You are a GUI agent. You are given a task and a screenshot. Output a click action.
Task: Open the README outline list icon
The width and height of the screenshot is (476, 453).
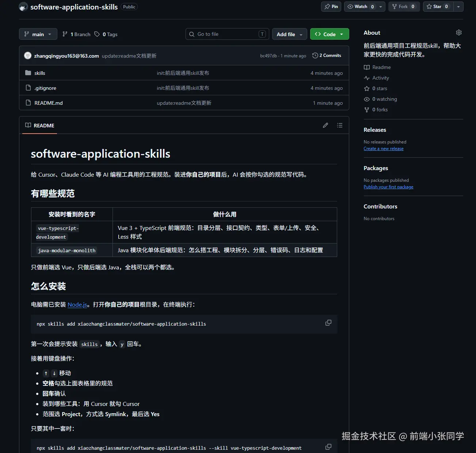[x=340, y=125]
